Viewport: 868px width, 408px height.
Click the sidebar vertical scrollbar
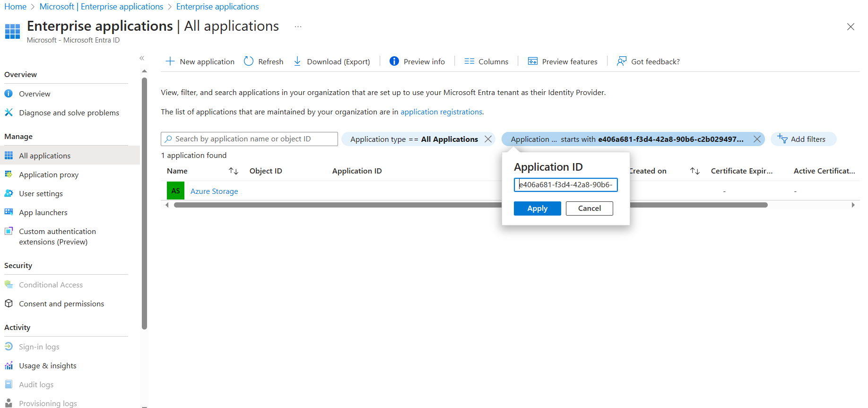(144, 203)
